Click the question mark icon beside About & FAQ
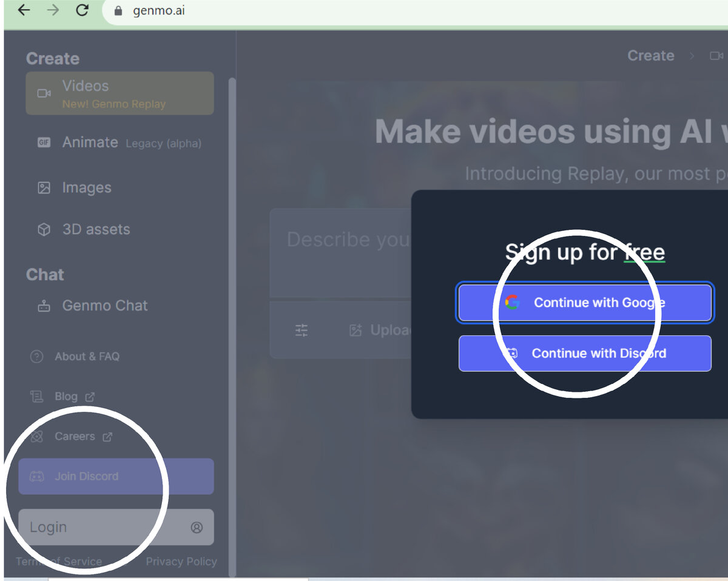Image resolution: width=728 pixels, height=581 pixels. tap(36, 357)
